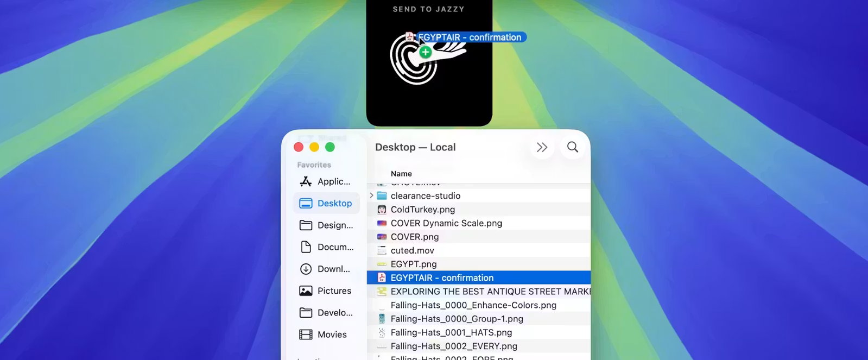This screenshot has width=868, height=360.
Task: Select EXPLORING THE BEST ANTIQUE STREET file
Action: pos(479,292)
